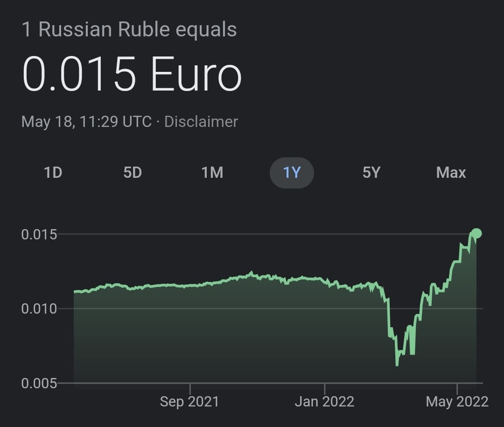Click the 0.005 y-axis label
The image size is (504, 427).
click(x=39, y=383)
